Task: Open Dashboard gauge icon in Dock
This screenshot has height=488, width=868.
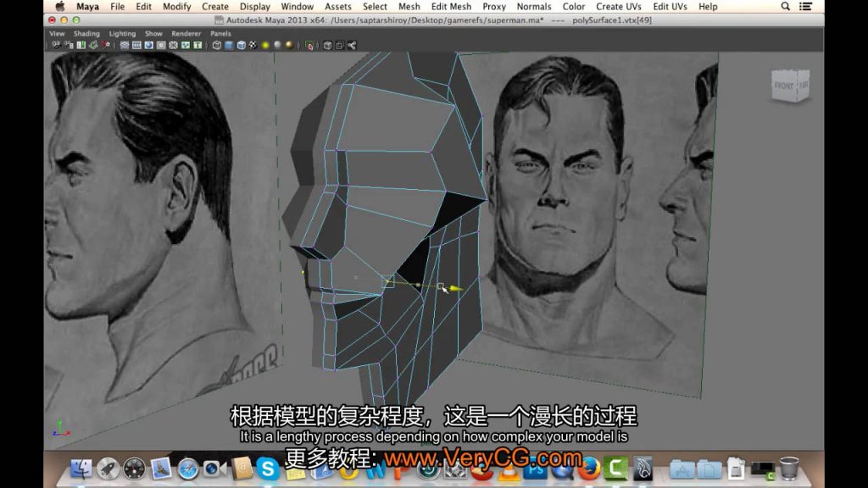Action: [x=135, y=469]
